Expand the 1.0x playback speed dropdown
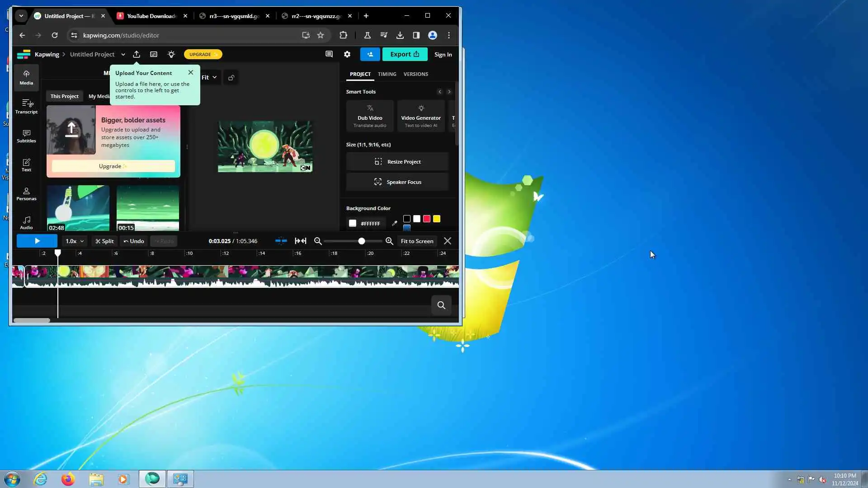Viewport: 868px width, 488px height. click(75, 241)
